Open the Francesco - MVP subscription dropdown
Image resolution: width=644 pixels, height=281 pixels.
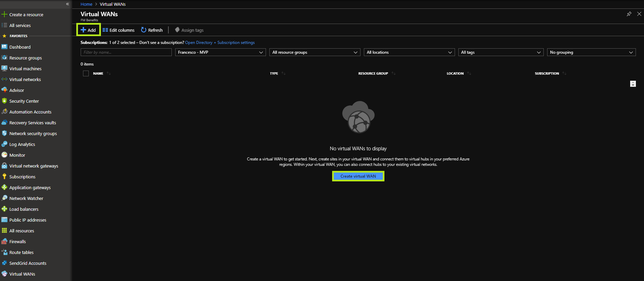220,52
